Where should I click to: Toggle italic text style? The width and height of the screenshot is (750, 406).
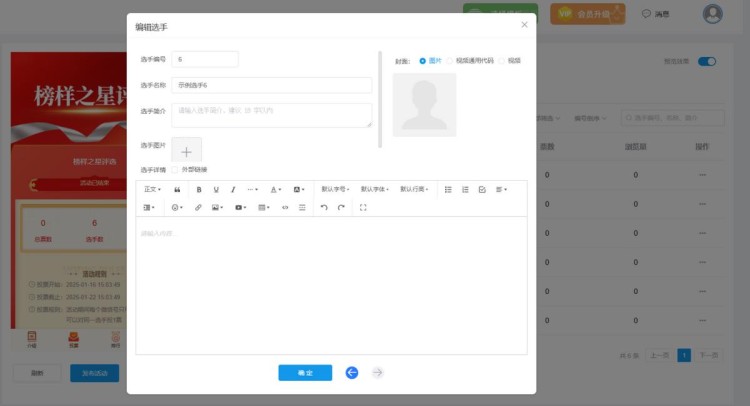coord(233,189)
